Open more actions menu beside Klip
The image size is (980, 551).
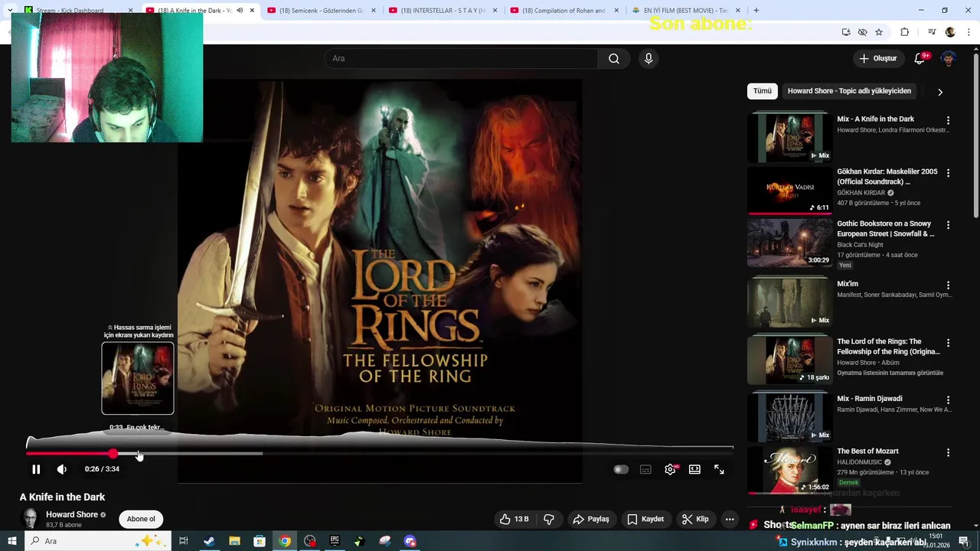pos(730,519)
